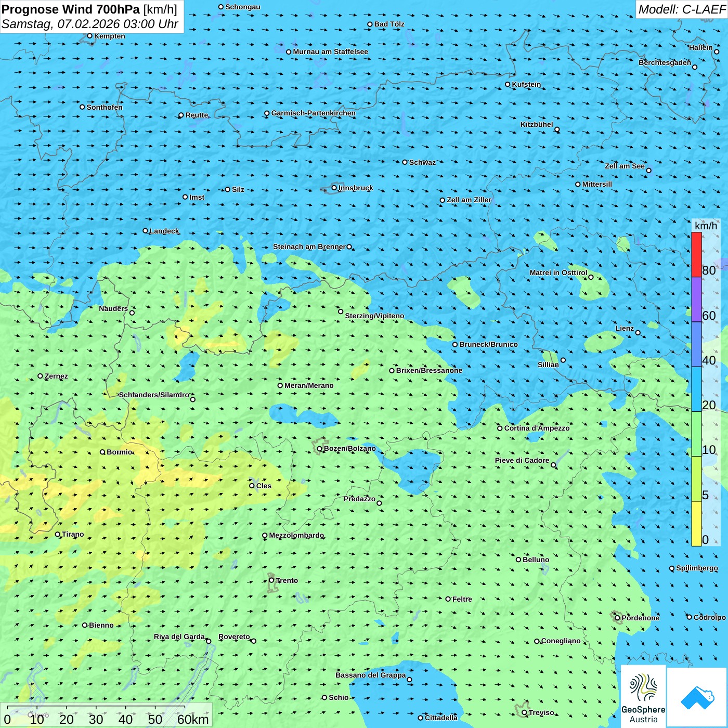Click the Hallein city marker
This screenshot has width=728, height=728.
tap(717, 51)
